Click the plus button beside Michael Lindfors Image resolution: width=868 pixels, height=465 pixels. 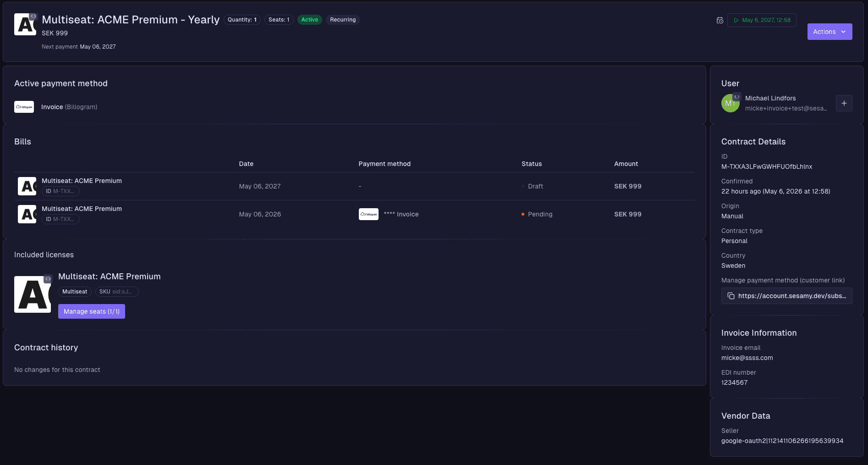click(x=844, y=103)
